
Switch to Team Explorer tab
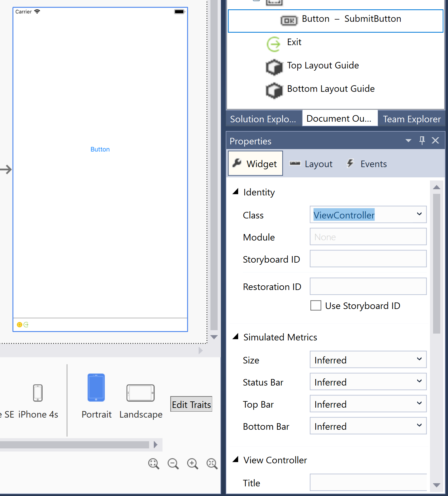click(412, 119)
